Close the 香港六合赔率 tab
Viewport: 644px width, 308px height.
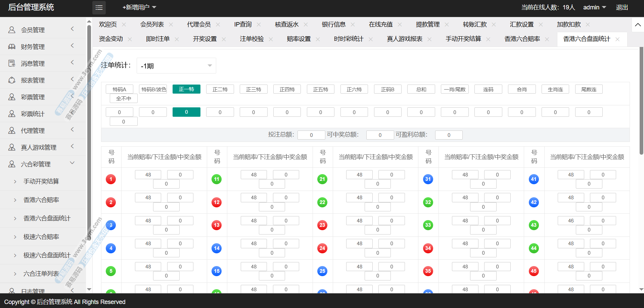(547, 39)
